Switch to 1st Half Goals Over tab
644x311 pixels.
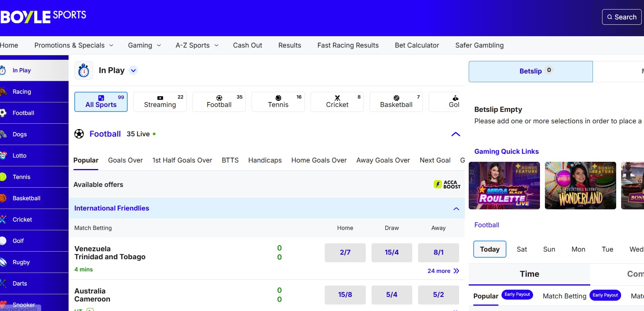point(182,160)
